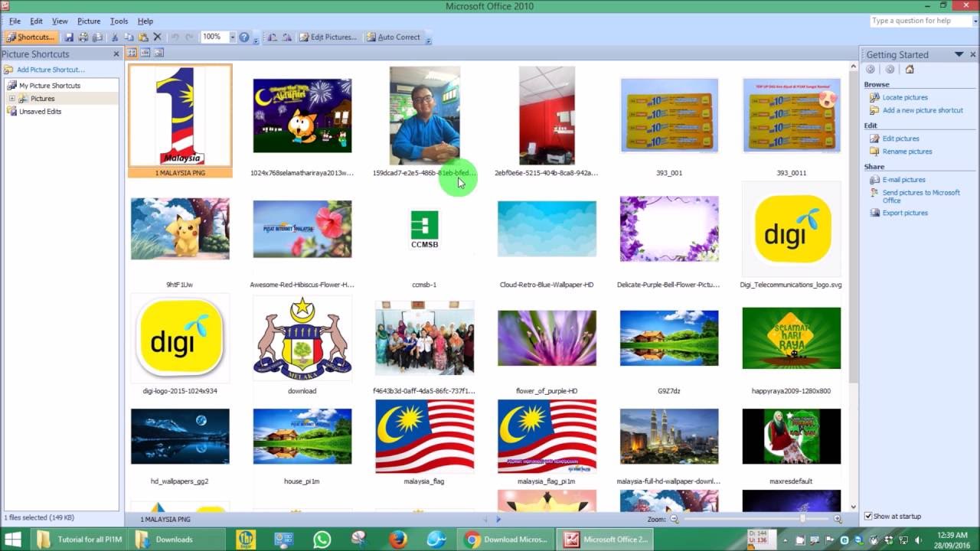This screenshot has height=551, width=980.
Task: Switch to Single Picture view icon
Action: (x=158, y=53)
